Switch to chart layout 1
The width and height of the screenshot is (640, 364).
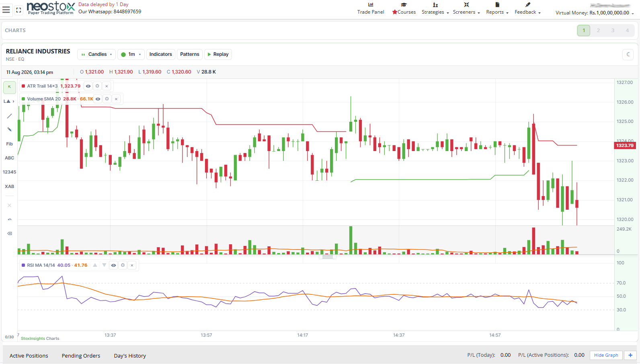pos(584,31)
